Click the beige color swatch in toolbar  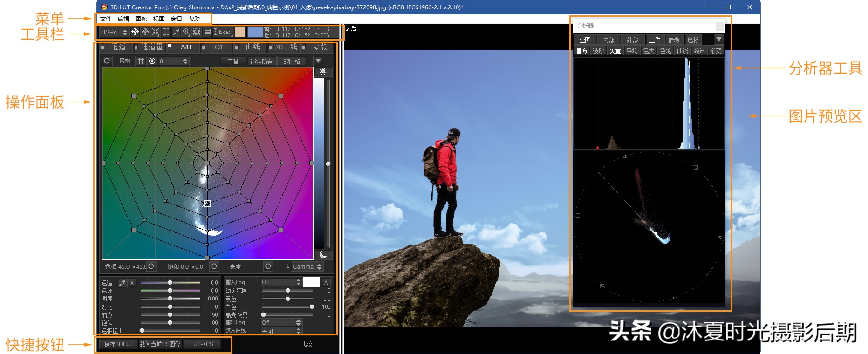point(240,32)
